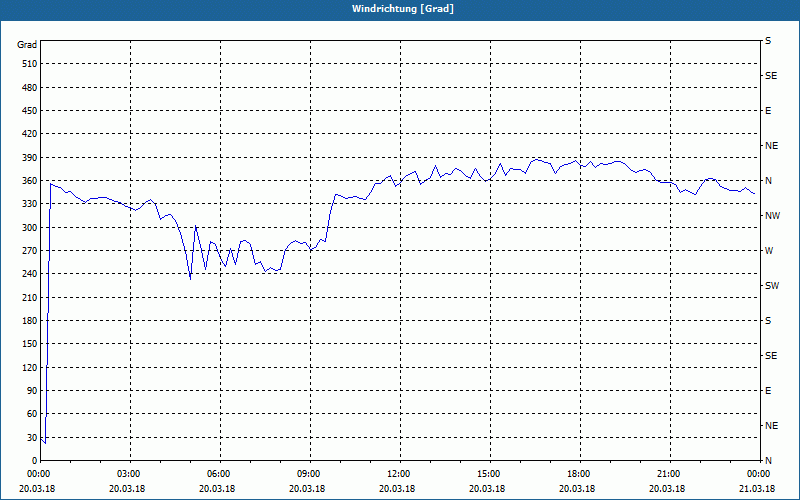800x500 pixels.
Task: Click the SW compass label
Action: [x=772, y=286]
